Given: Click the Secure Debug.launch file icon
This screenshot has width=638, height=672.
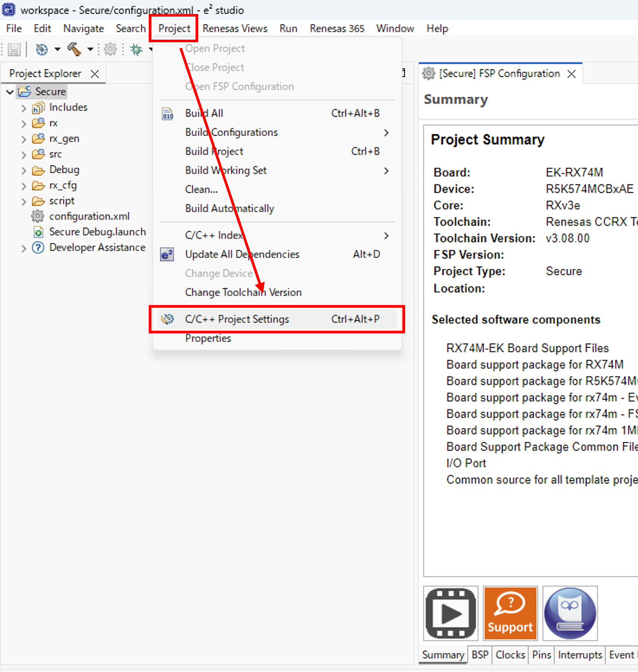Looking at the screenshot, I should [x=38, y=232].
